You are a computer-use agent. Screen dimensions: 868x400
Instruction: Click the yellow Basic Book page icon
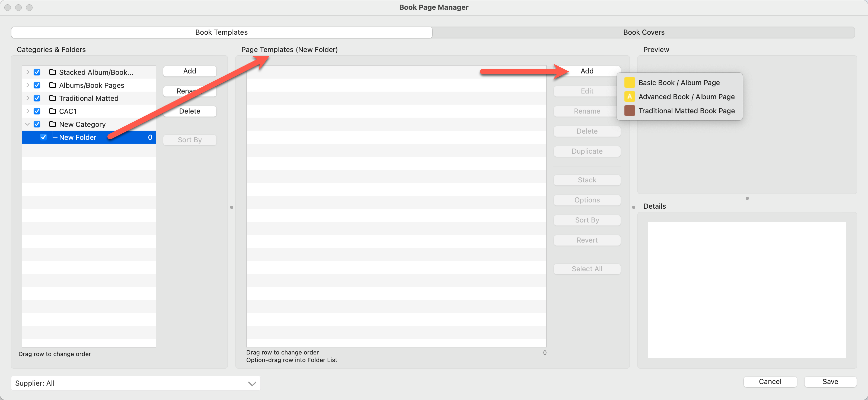coord(629,82)
